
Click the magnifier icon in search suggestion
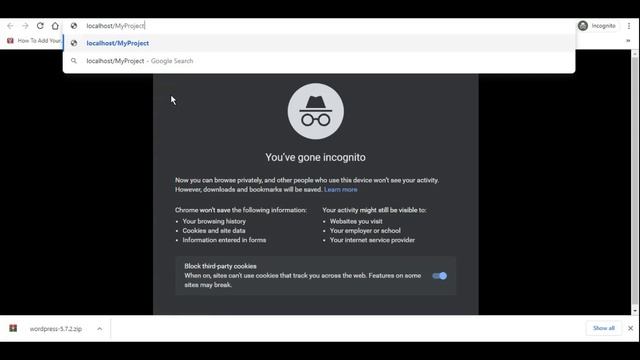point(74,61)
